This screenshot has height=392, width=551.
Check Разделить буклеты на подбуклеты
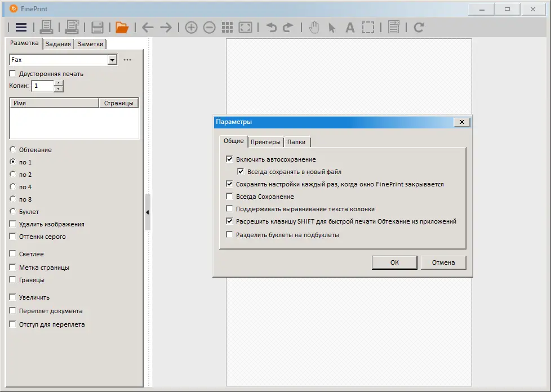click(x=229, y=235)
